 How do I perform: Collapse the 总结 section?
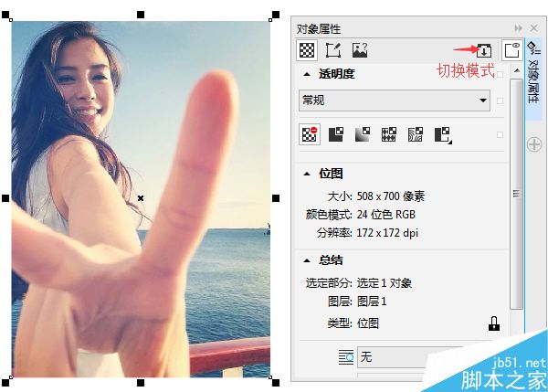click(x=307, y=260)
